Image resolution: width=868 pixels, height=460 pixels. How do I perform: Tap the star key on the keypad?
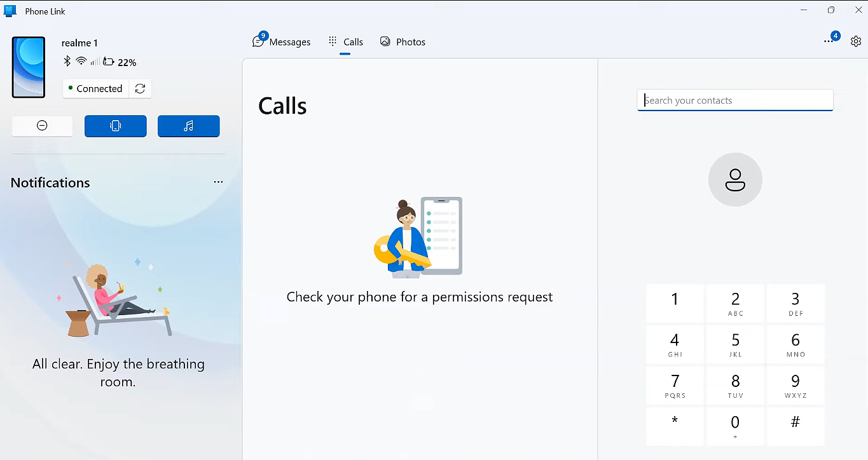(675, 426)
